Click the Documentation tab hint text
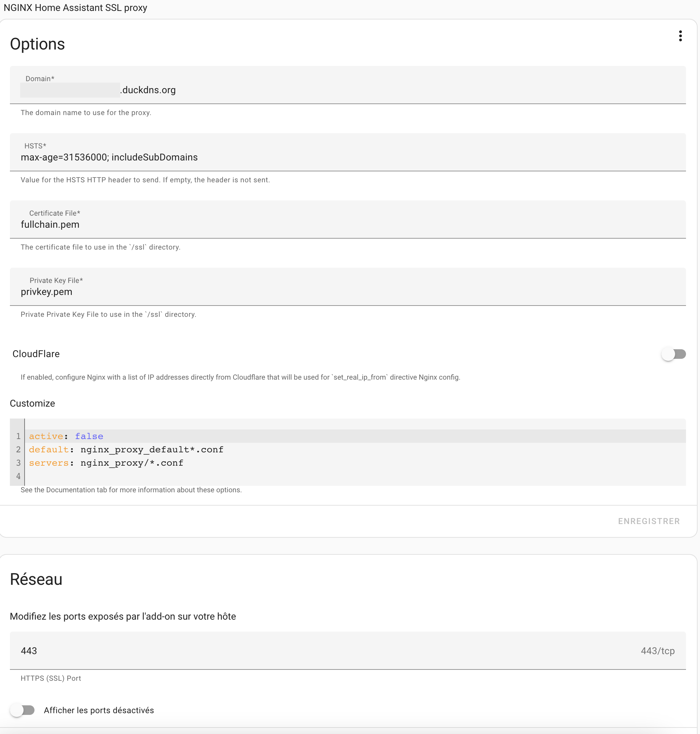Image resolution: width=700 pixels, height=734 pixels. point(131,490)
